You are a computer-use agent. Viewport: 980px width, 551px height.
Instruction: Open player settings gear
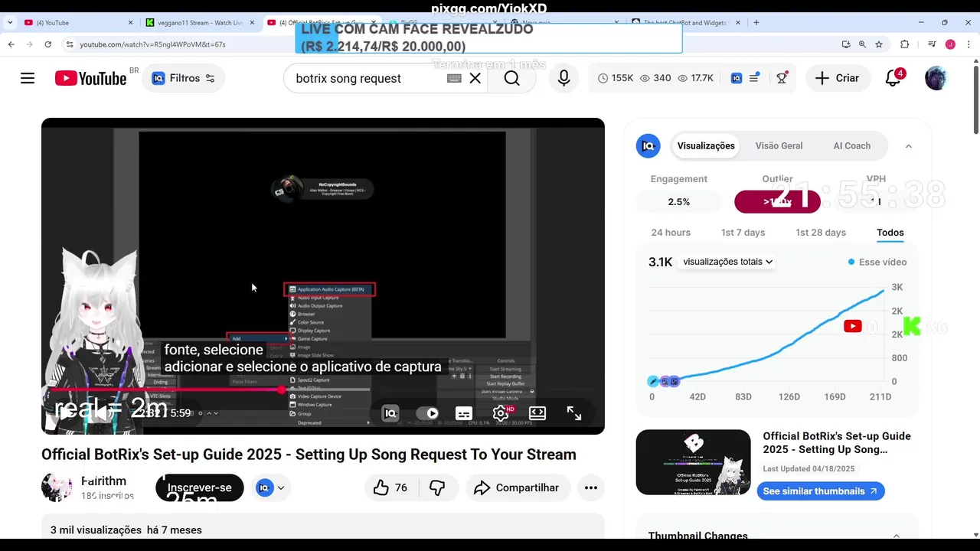click(501, 413)
